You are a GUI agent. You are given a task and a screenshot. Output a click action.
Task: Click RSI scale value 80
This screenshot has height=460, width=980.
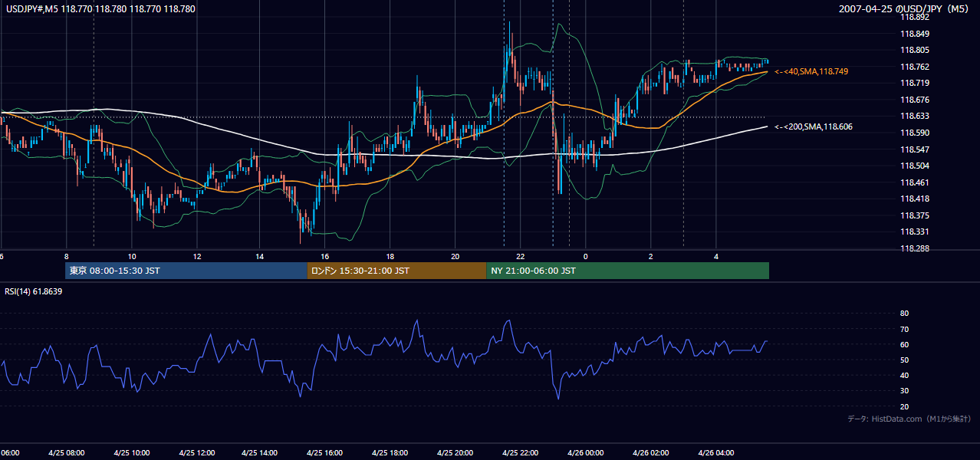904,314
